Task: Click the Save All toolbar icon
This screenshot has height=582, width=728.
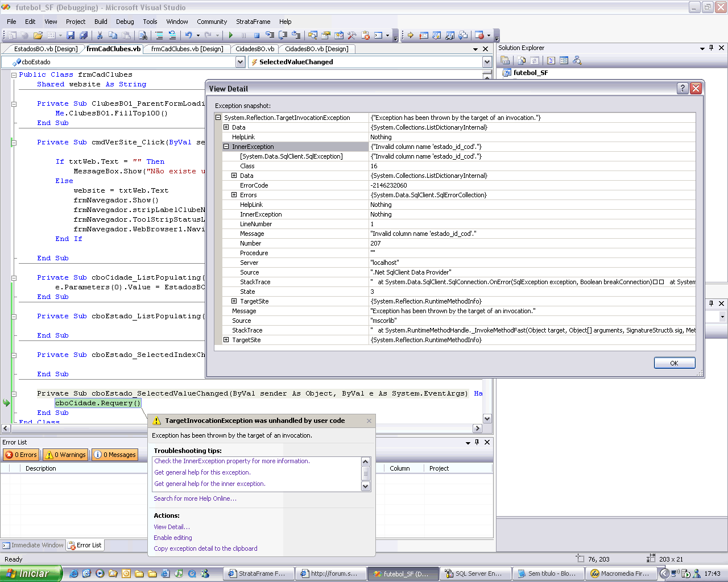Action: coord(84,35)
